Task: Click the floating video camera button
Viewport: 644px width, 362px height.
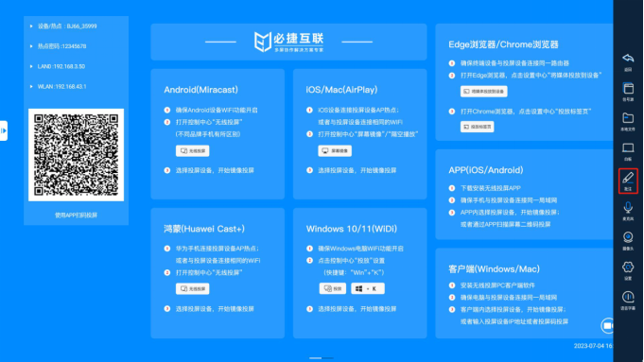Action: [x=607, y=325]
